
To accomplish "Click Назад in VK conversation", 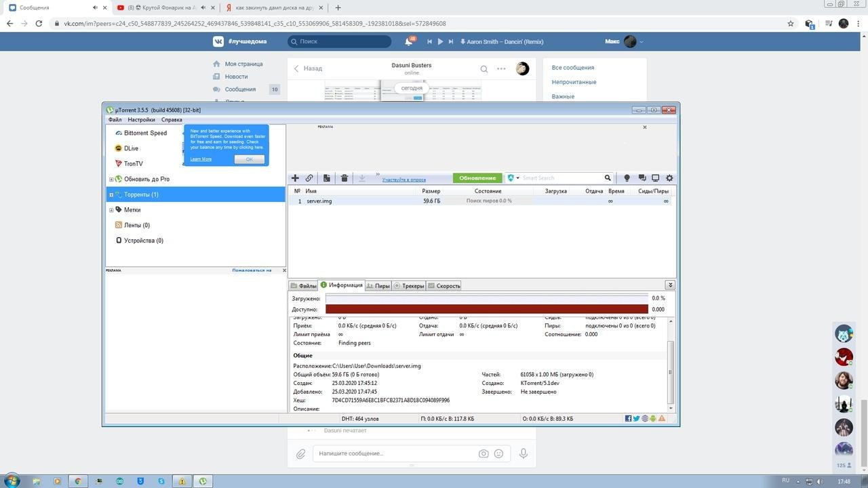I will coord(308,68).
